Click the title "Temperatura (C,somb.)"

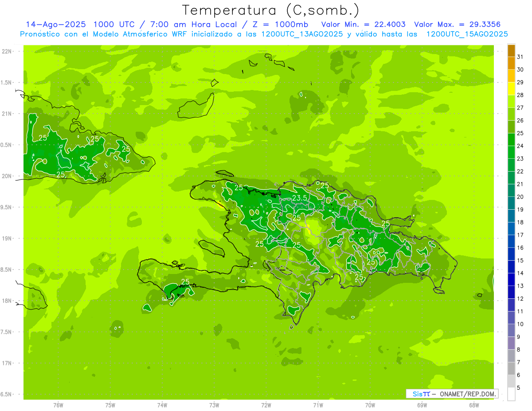click(x=270, y=10)
